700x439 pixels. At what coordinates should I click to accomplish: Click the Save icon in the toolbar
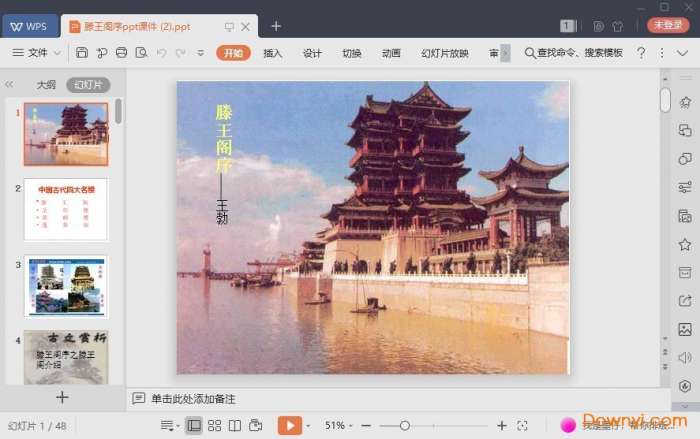point(82,53)
